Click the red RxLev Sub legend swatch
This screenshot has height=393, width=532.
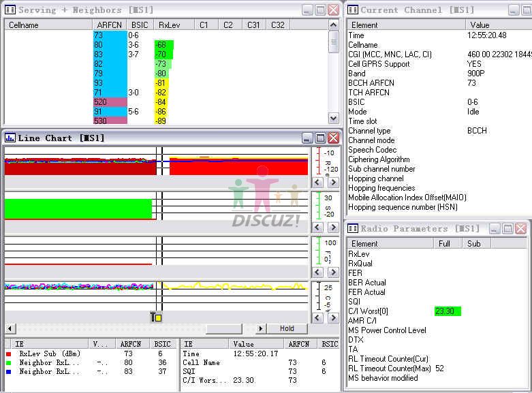(8, 354)
